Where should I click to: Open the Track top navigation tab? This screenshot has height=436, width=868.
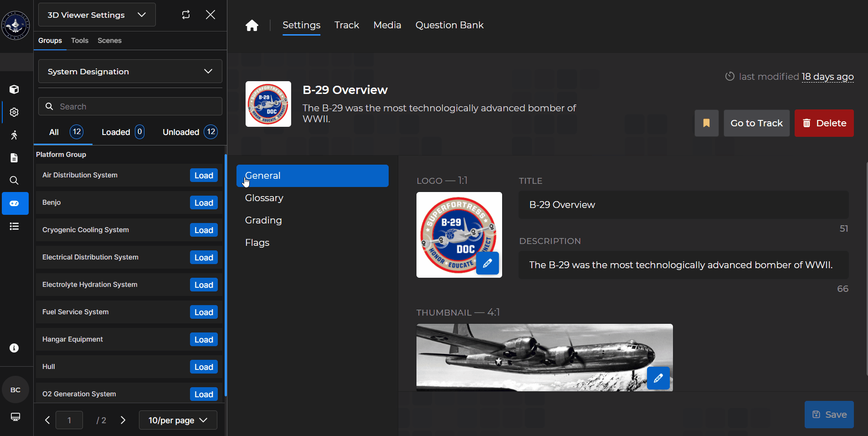[347, 25]
